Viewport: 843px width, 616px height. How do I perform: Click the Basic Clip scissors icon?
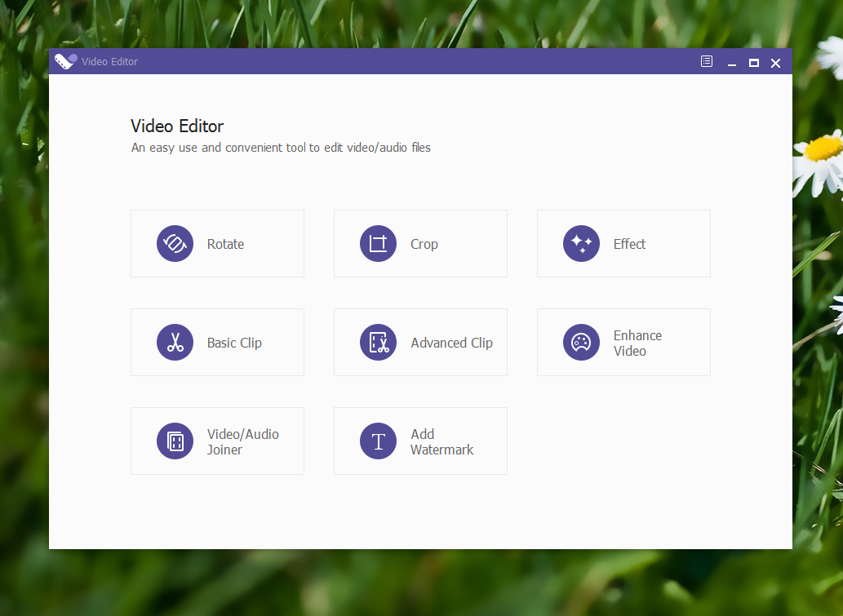175,343
